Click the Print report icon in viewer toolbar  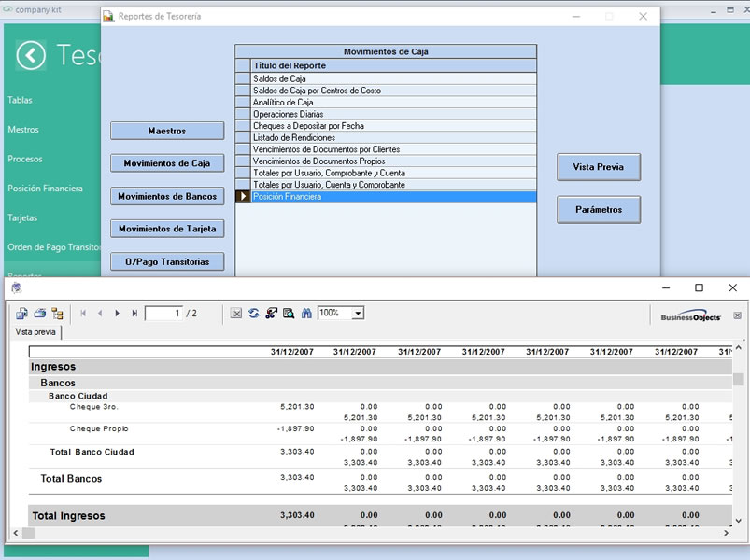[40, 314]
